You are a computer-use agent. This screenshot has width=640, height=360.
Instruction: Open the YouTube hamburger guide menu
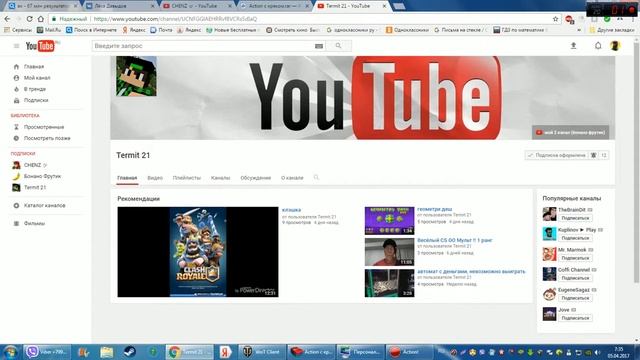pyautogui.click(x=16, y=46)
